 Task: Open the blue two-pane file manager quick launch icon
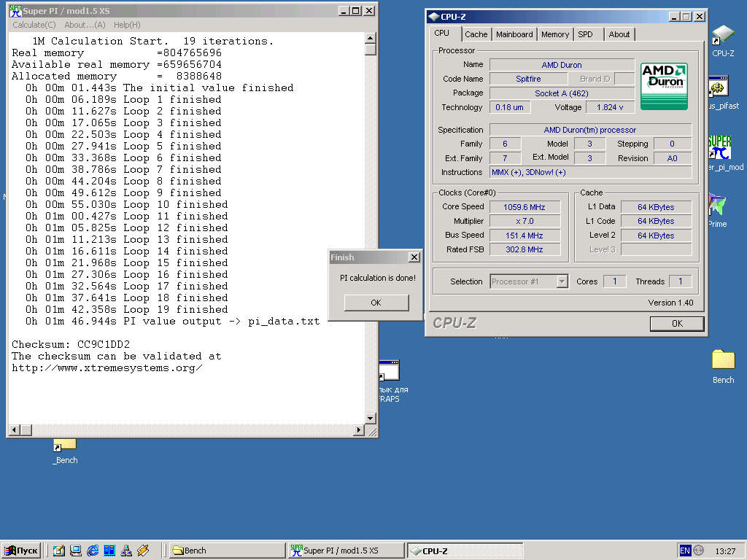tap(109, 551)
